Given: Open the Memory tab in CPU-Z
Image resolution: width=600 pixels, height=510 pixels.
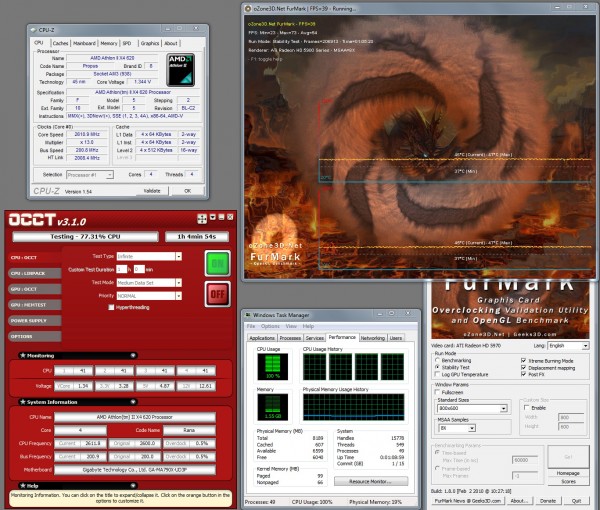Looking at the screenshot, I should (109, 43).
